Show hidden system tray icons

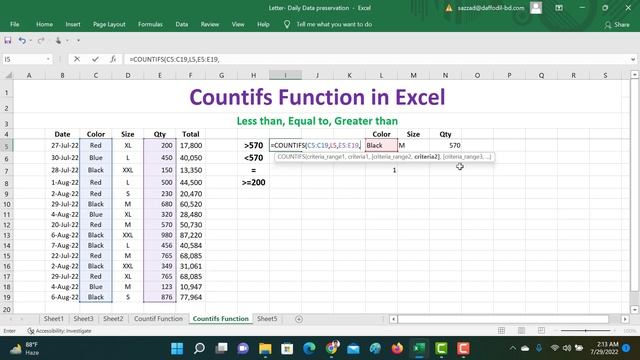pyautogui.click(x=513, y=348)
